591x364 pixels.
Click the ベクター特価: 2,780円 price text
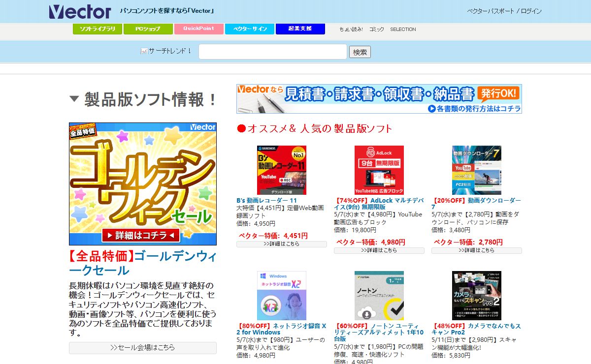click(x=468, y=242)
